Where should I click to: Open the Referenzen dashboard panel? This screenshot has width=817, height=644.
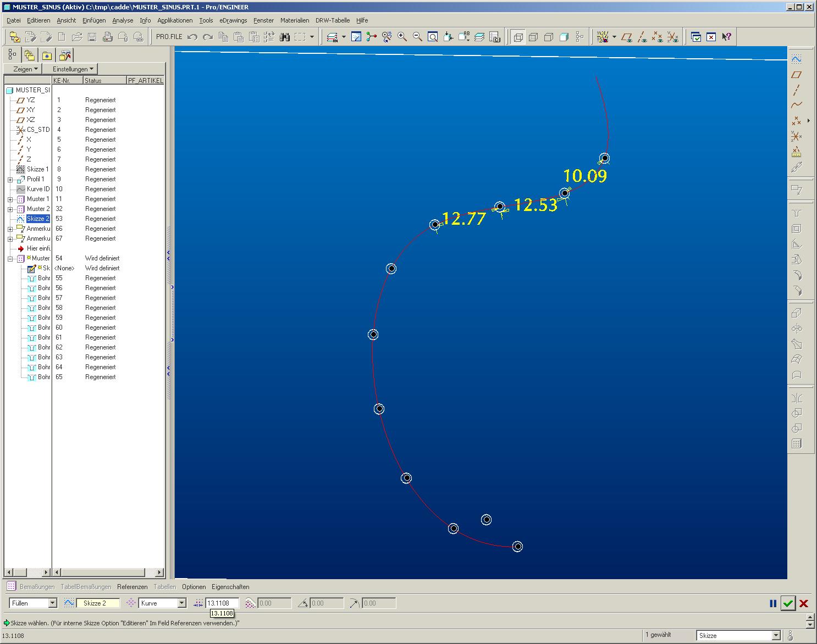tap(132, 587)
